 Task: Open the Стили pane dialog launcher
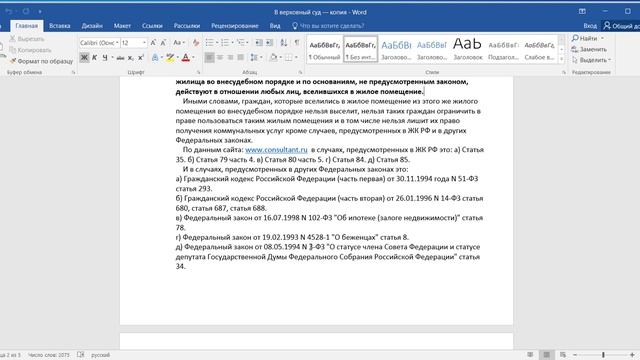click(x=564, y=72)
